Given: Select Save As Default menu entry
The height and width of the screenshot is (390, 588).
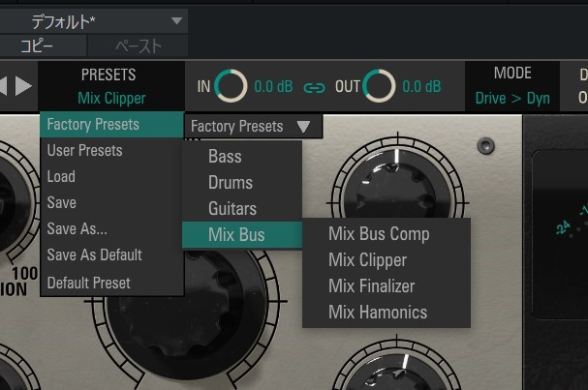Looking at the screenshot, I should pyautogui.click(x=94, y=255).
